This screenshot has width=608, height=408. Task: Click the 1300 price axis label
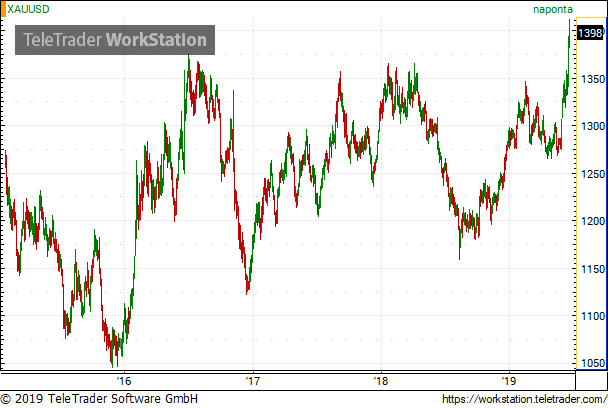pyautogui.click(x=593, y=126)
